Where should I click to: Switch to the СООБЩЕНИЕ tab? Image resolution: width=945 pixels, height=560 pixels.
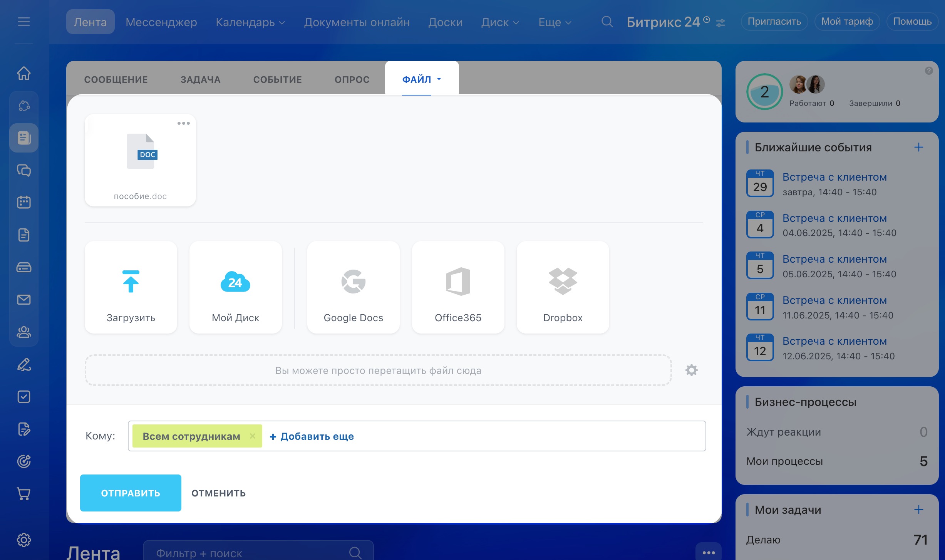(x=116, y=79)
